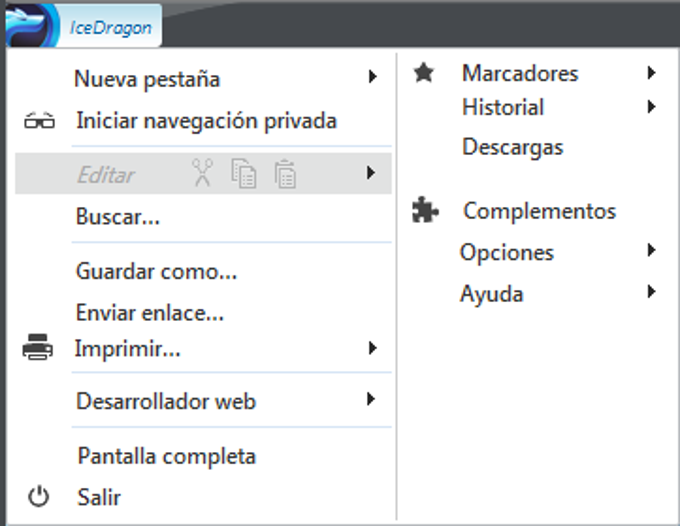
Task: Open the Opciones submenu arrow
Action: [x=652, y=251]
